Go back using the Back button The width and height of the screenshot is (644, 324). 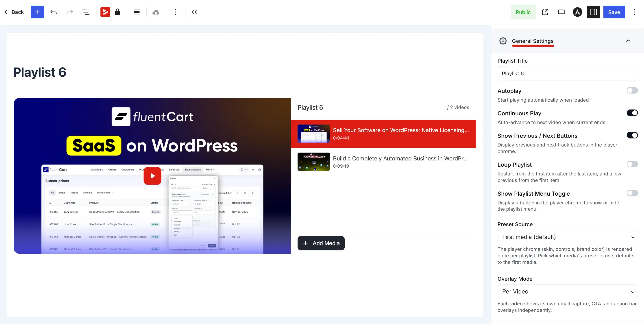[x=14, y=12]
